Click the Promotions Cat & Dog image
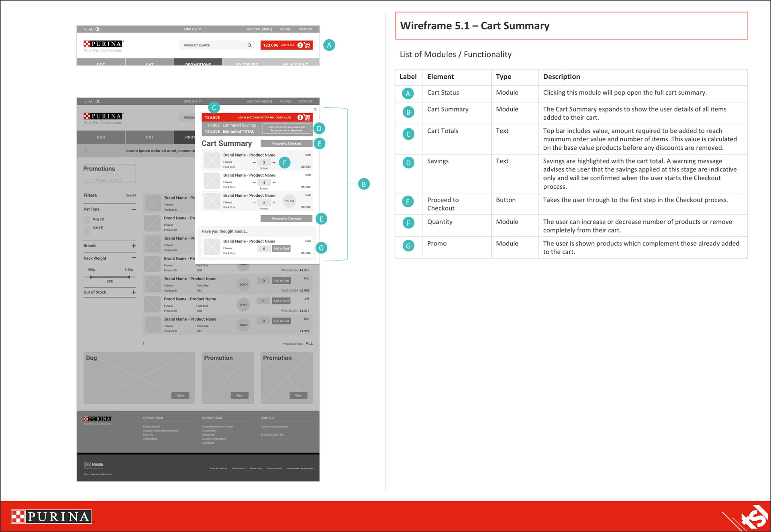Screen dimensions: 771x532 [x=109, y=173]
